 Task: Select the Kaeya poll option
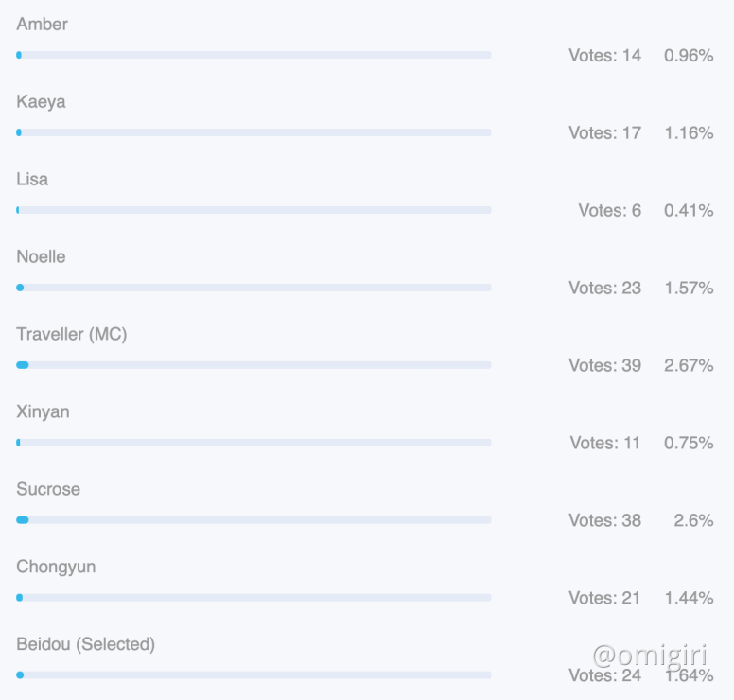(x=41, y=102)
